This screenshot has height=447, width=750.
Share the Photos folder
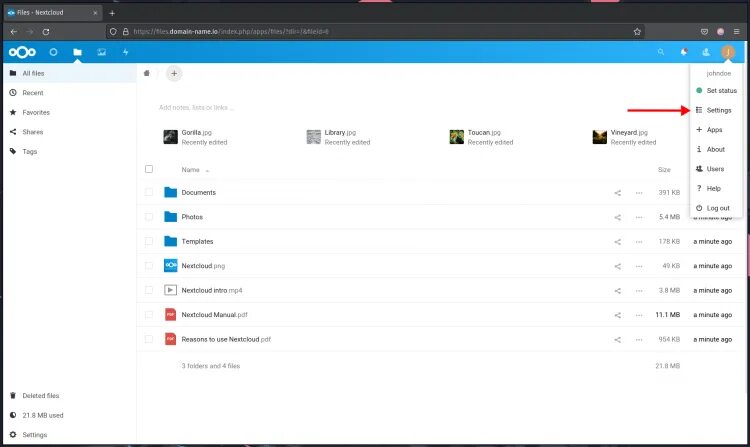point(618,217)
